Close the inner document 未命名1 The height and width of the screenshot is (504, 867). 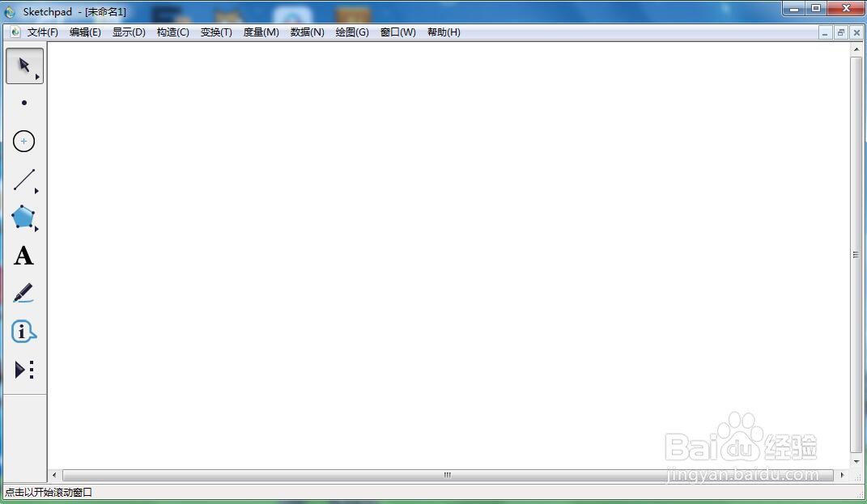856,32
